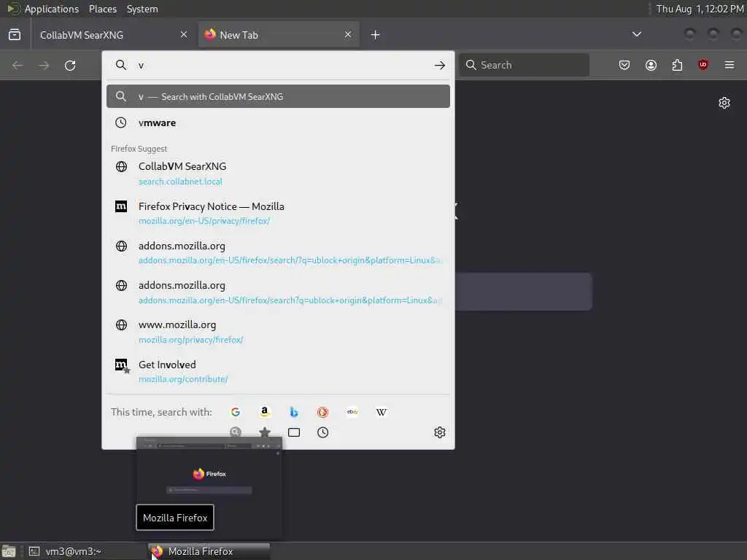
Task: Open CollabVM SearXNG suggestion result
Action: (x=278, y=174)
